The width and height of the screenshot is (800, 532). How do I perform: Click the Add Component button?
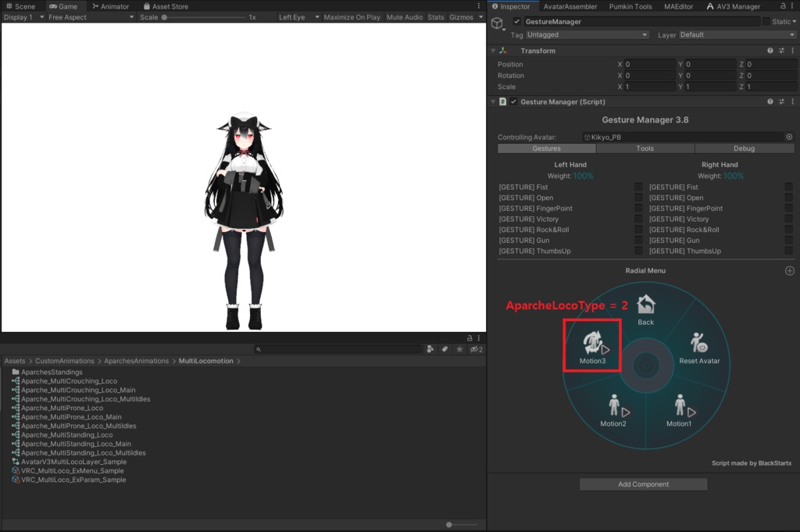tap(643, 484)
